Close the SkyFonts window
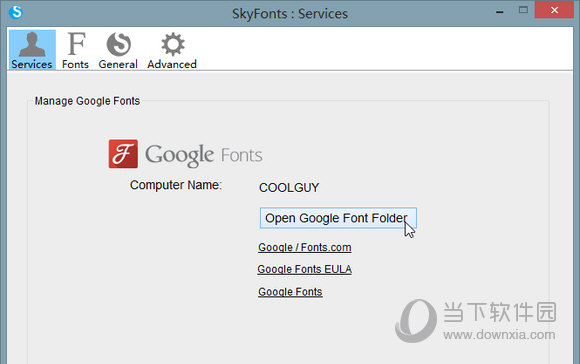Image resolution: width=580 pixels, height=364 pixels. click(554, 10)
